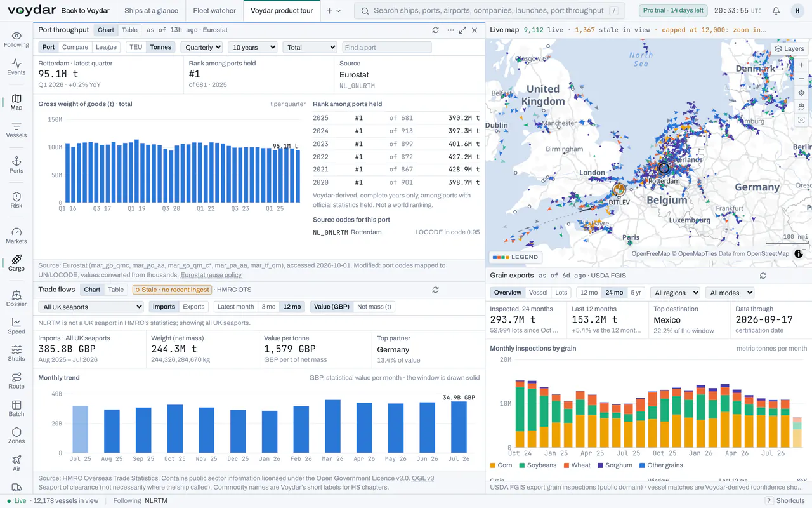Select the Voydar product tour tab
812x508 pixels.
[x=282, y=11]
